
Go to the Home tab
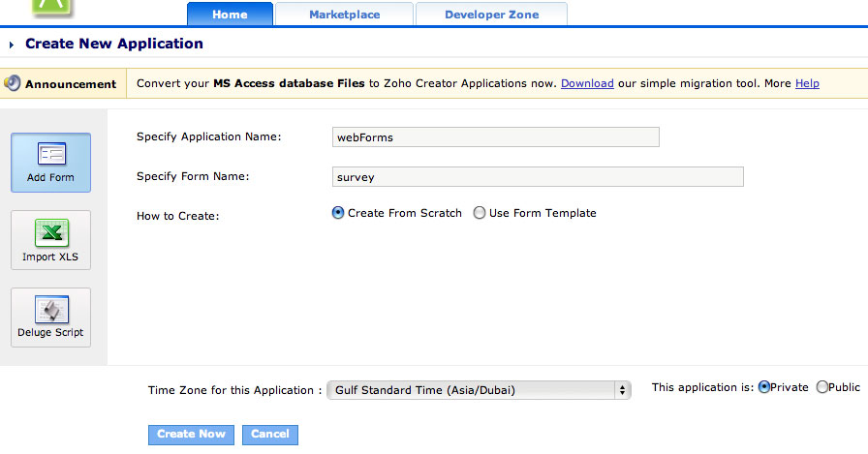coord(230,15)
